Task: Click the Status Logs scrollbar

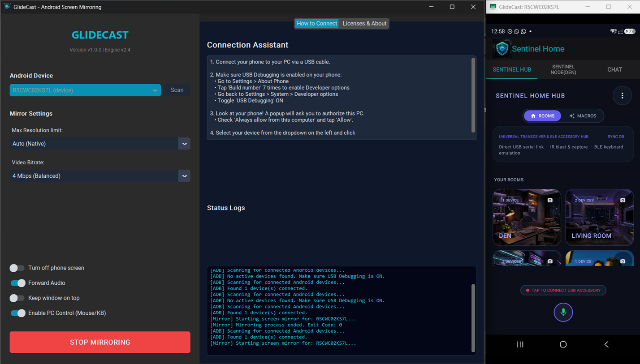Action: pos(473,317)
